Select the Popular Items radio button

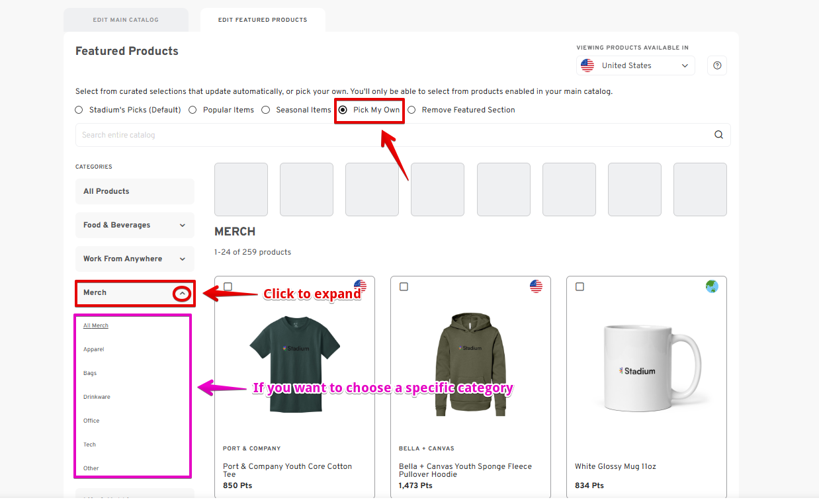pos(193,110)
